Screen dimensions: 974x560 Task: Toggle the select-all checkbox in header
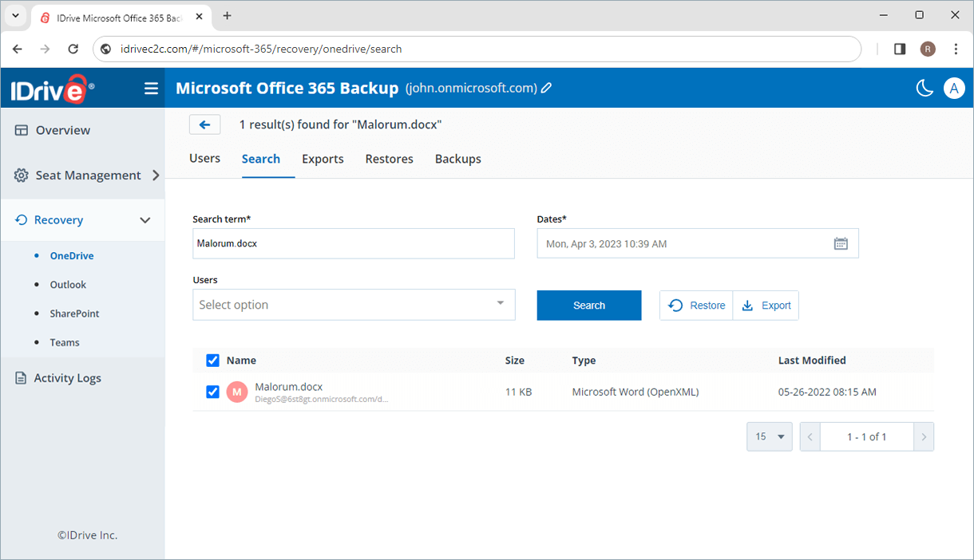point(212,360)
